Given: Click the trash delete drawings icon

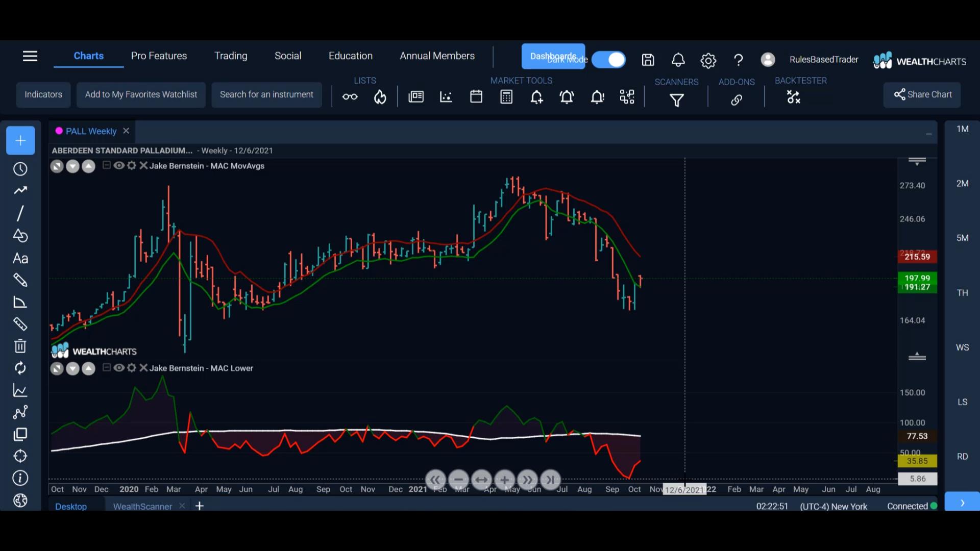Looking at the screenshot, I should point(20,346).
